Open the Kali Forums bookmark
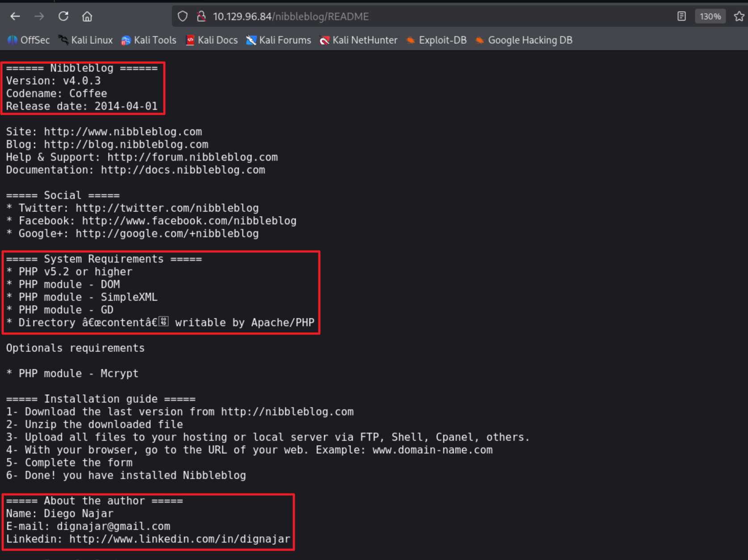Image resolution: width=748 pixels, height=560 pixels. 279,40
